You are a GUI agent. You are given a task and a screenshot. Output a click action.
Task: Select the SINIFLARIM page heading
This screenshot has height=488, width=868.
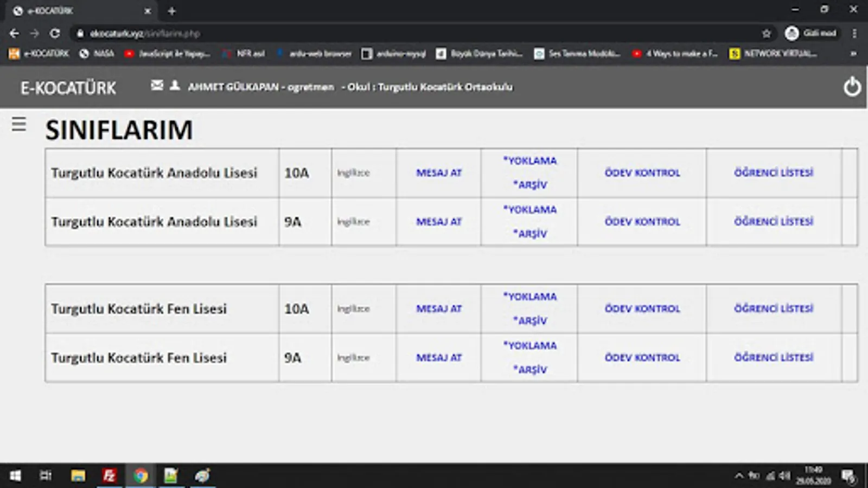(119, 130)
